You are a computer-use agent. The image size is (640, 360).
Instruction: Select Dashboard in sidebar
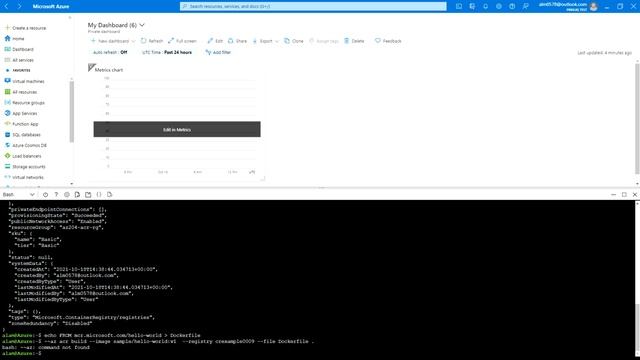(19, 49)
